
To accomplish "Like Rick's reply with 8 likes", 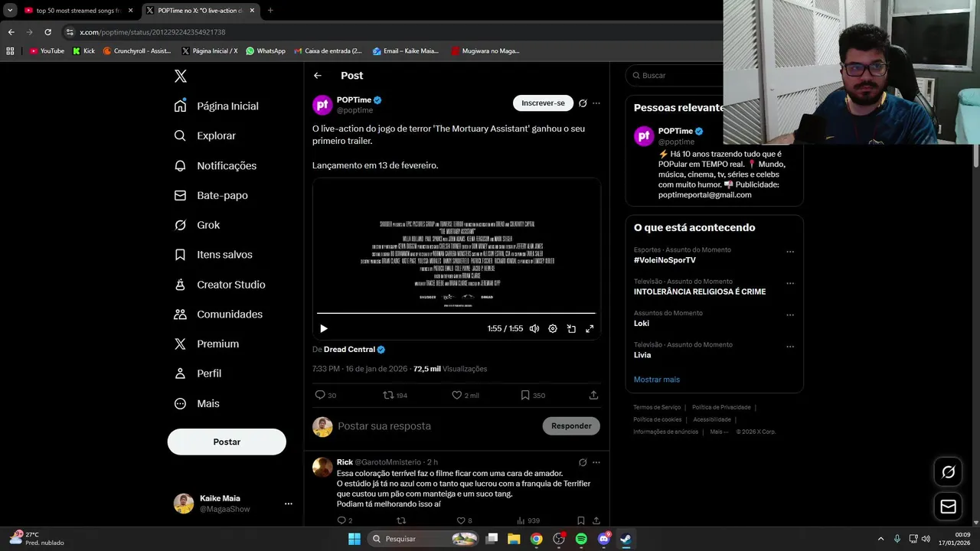I will coord(461,520).
